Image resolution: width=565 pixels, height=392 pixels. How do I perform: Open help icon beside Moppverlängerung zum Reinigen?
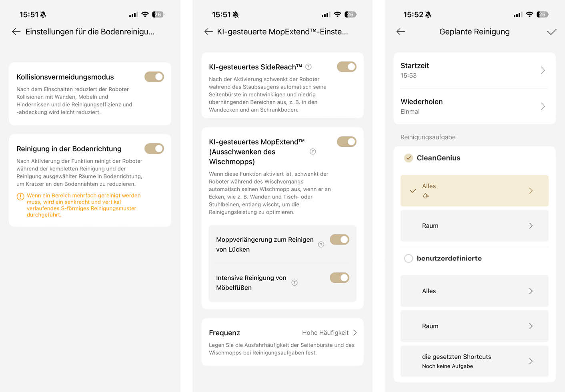pos(321,244)
